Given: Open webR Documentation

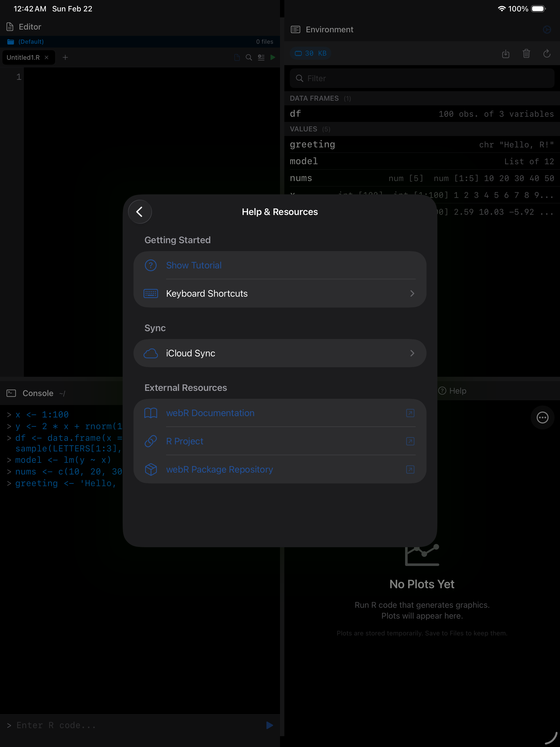Looking at the screenshot, I should [210, 413].
